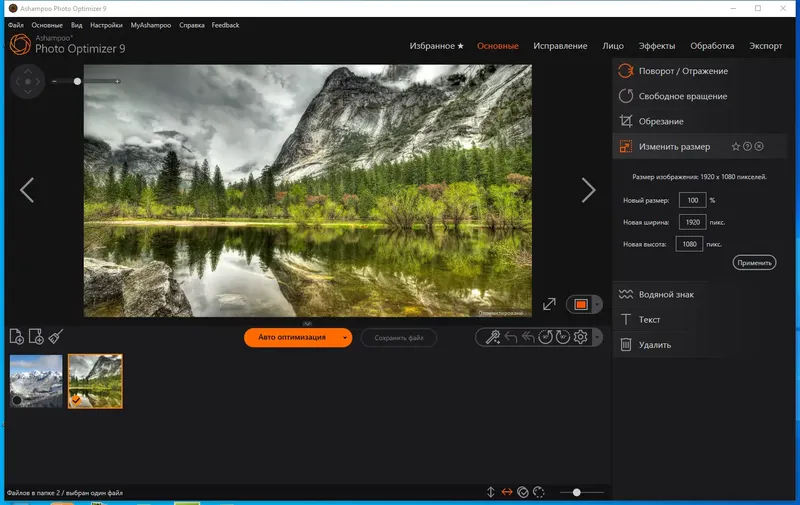Switch to the Избранное favorites tab
Viewport: 800px width, 505px height.
tap(436, 46)
